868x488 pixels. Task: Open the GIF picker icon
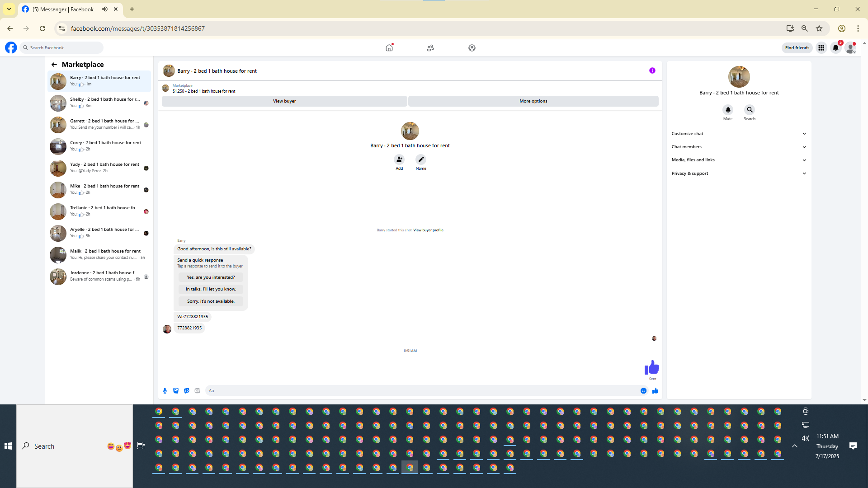(x=198, y=391)
